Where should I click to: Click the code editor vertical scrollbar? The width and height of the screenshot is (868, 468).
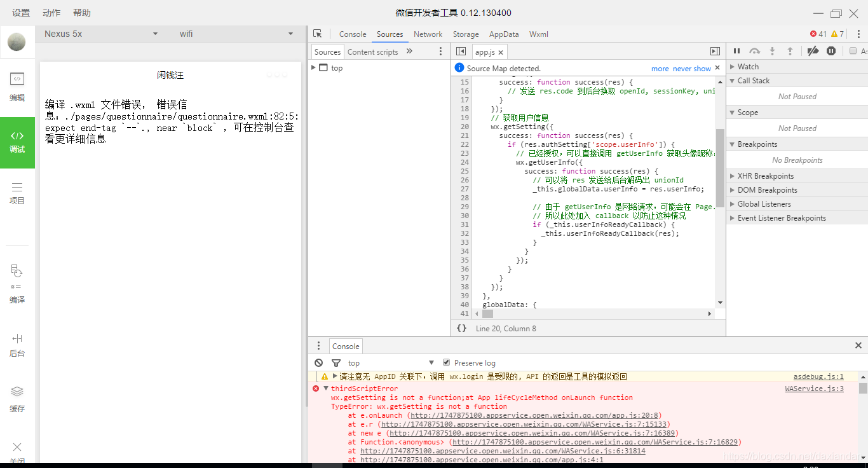pos(720,168)
